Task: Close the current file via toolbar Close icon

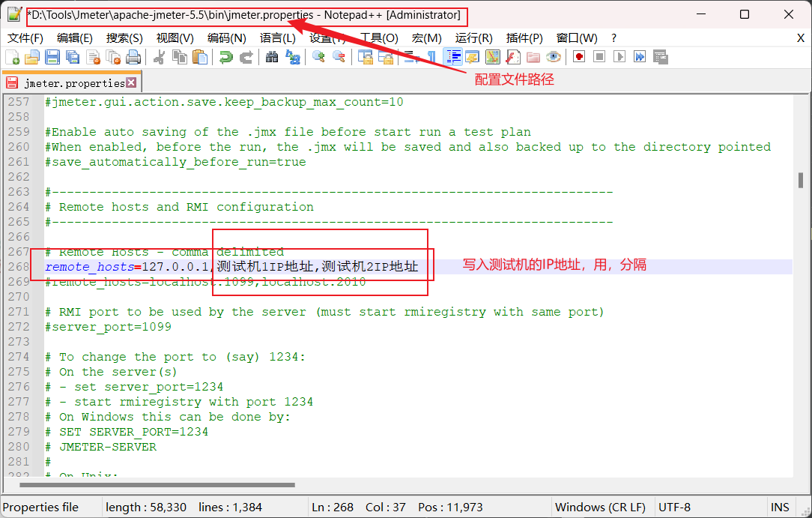Action: (93, 57)
